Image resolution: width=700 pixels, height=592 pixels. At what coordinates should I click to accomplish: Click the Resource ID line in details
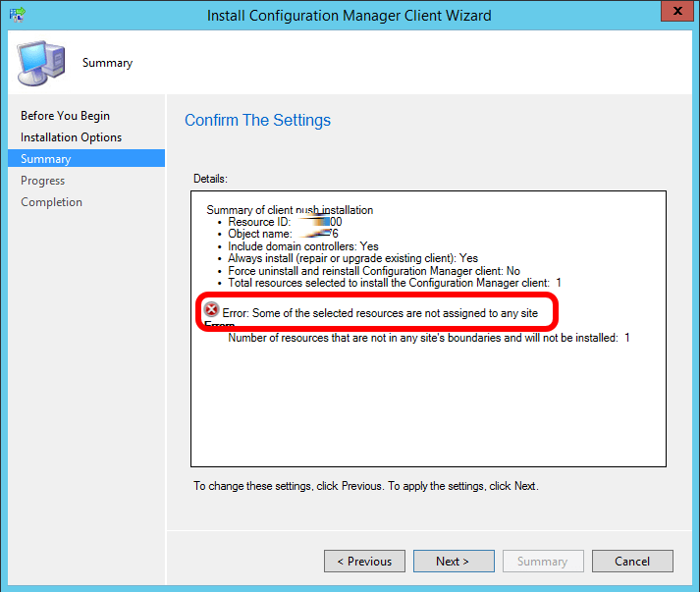pyautogui.click(x=285, y=223)
